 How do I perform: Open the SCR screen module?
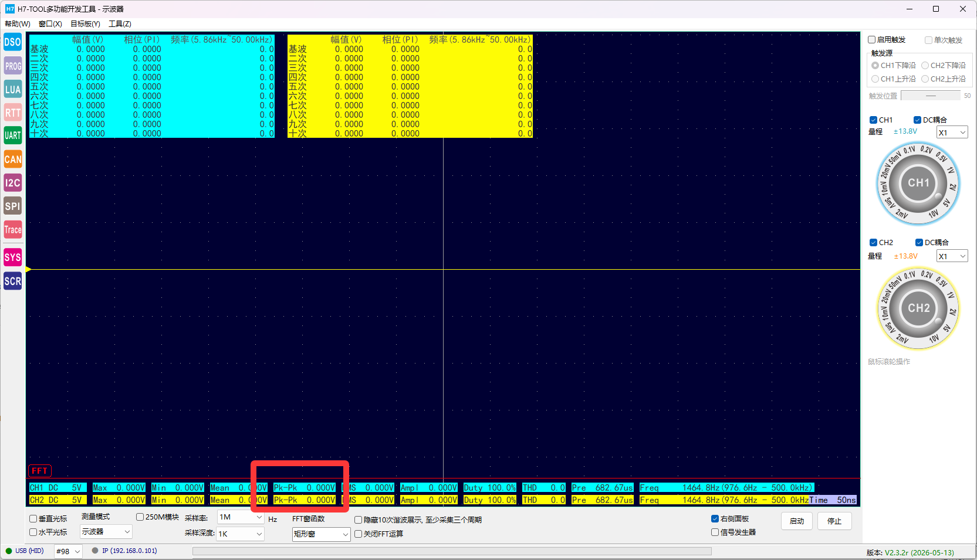coord(13,281)
